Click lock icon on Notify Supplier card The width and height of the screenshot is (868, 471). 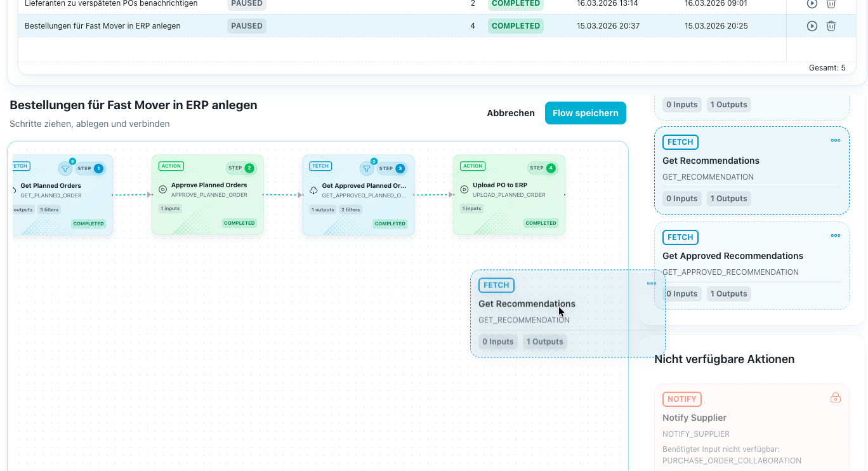click(x=835, y=398)
